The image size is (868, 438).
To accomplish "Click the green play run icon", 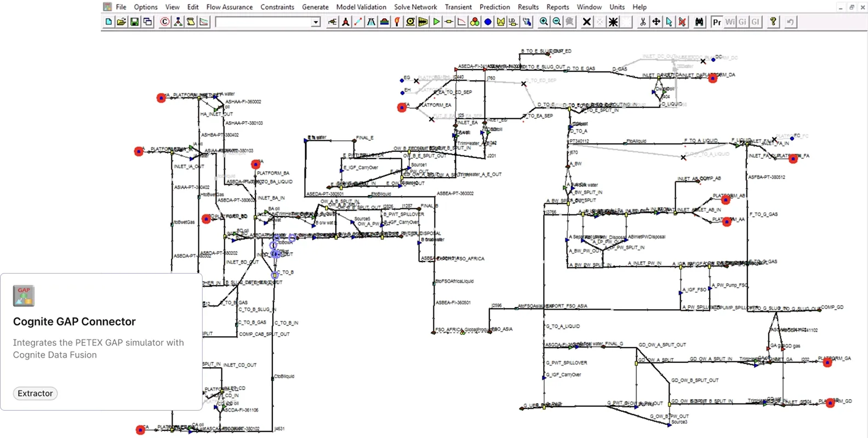I will [437, 22].
